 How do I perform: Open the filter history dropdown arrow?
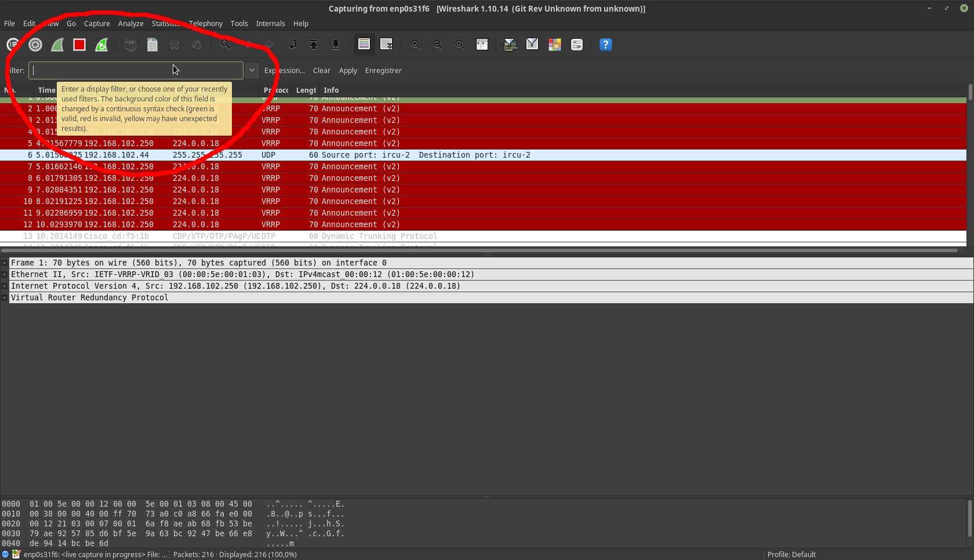click(x=252, y=70)
